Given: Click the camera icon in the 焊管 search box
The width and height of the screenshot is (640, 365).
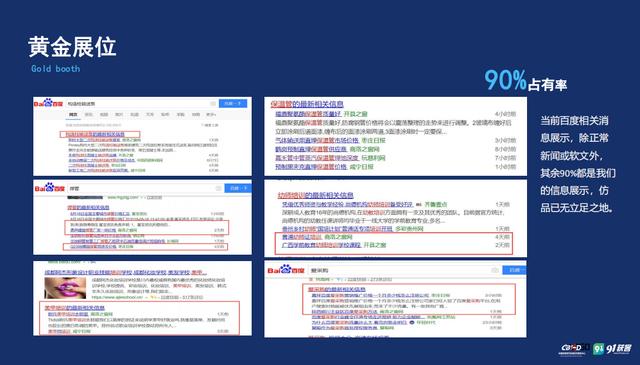Looking at the screenshot, I should [x=218, y=188].
